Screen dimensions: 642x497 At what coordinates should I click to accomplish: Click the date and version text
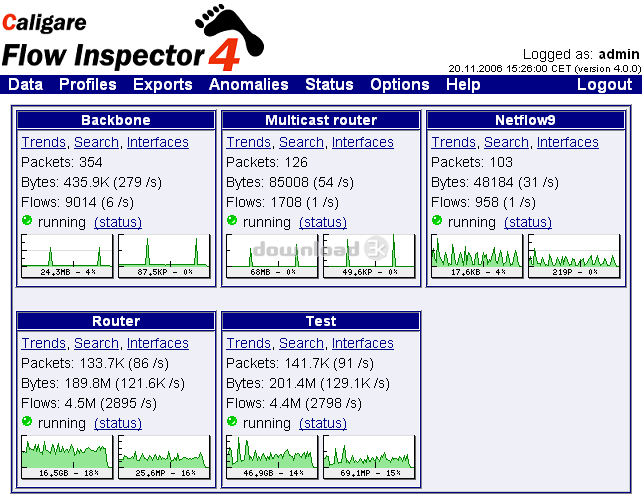[545, 68]
